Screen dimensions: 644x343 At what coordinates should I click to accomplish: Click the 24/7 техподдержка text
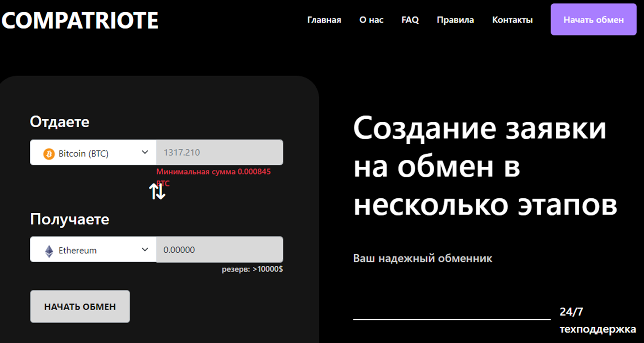point(598,320)
